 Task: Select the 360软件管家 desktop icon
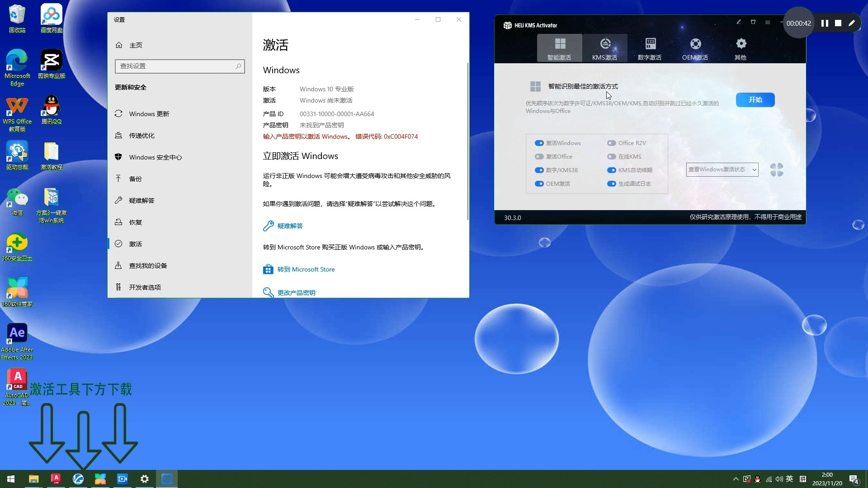[17, 292]
